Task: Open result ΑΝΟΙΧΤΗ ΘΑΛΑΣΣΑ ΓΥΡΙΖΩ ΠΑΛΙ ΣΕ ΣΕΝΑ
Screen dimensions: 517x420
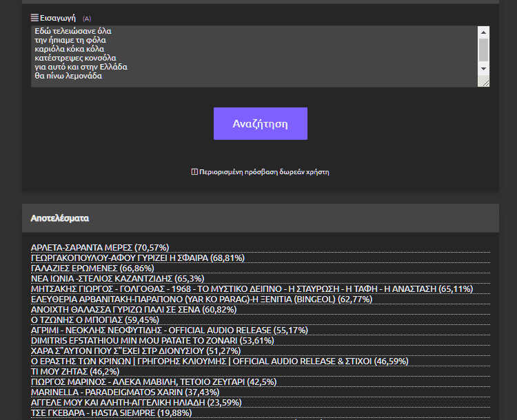Action: point(134,309)
